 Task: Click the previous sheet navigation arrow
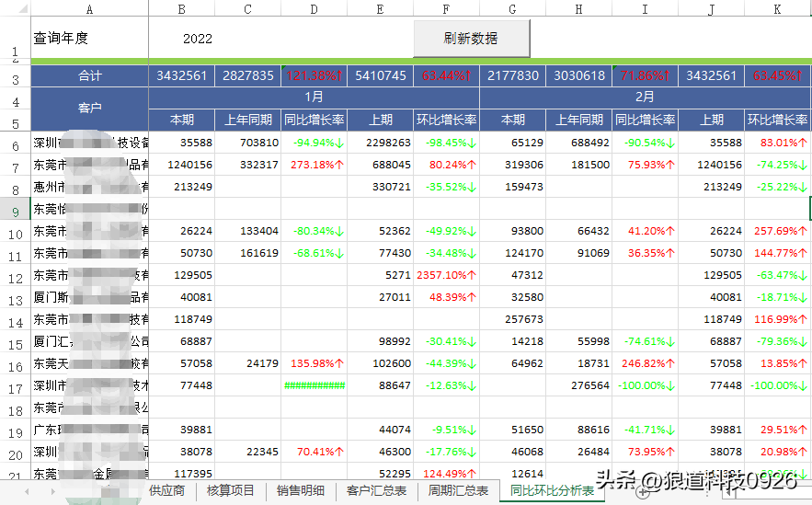(x=27, y=491)
